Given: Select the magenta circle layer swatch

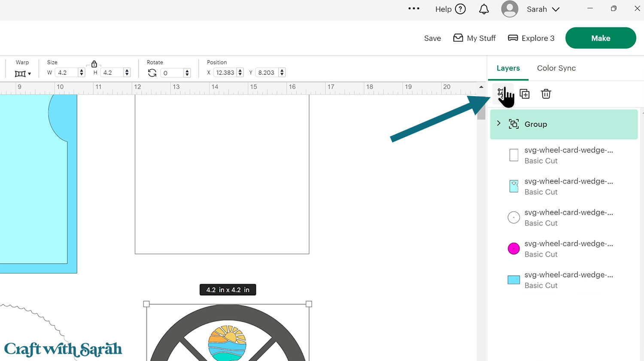Looking at the screenshot, I should tap(513, 249).
